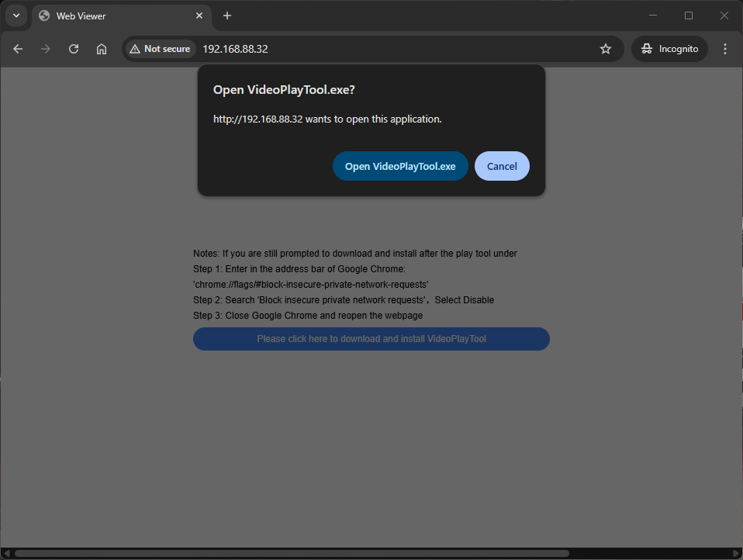The height and width of the screenshot is (560, 743).
Task: Click the download and install VideoPlayTool link
Action: [371, 339]
